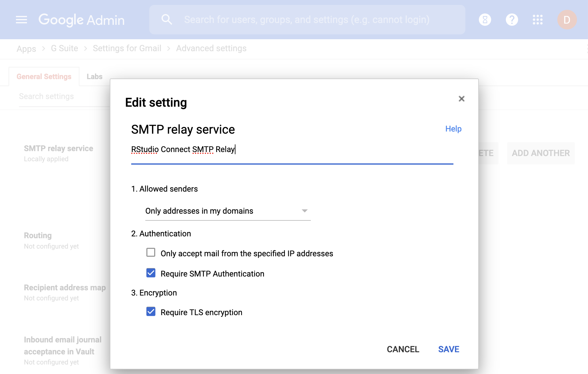The height and width of the screenshot is (374, 588).
Task: Open the hamburger main menu
Action: (x=21, y=20)
